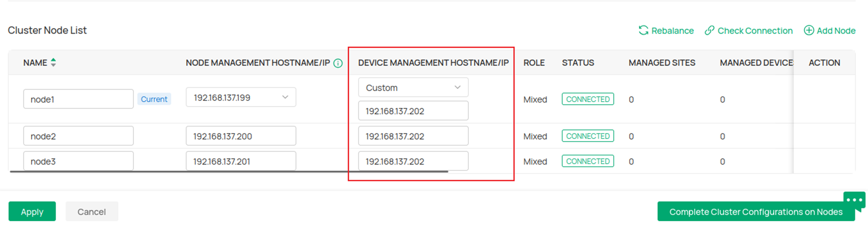This screenshot has width=868, height=226.
Task: Sort by the NAME column arrows
Action: [53, 62]
